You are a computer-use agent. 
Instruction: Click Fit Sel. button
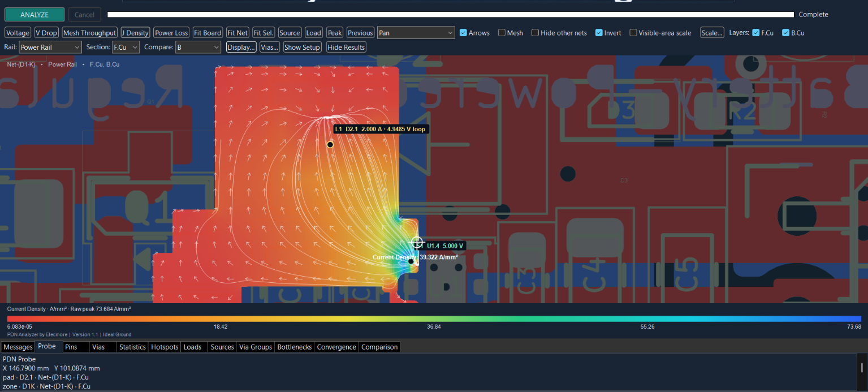pos(264,33)
